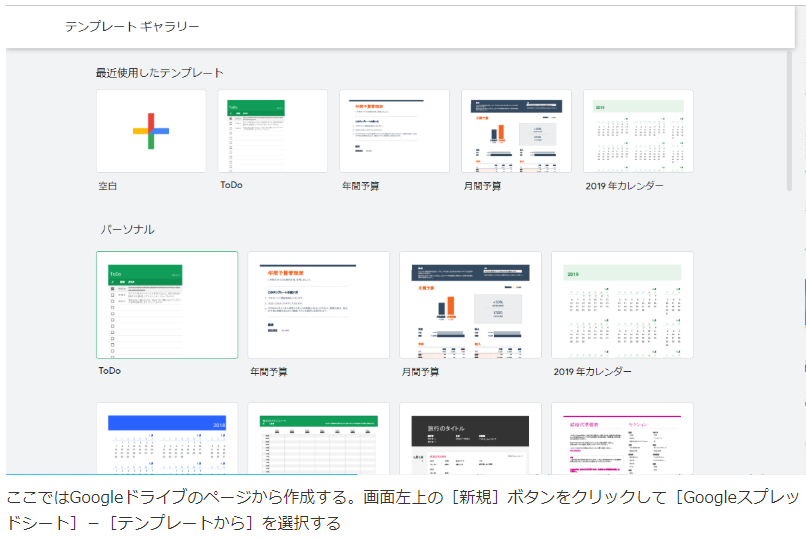Viewport: 806px width, 540px height.
Task: Click the 月間予算 label in recently used templates
Action: [x=482, y=186]
